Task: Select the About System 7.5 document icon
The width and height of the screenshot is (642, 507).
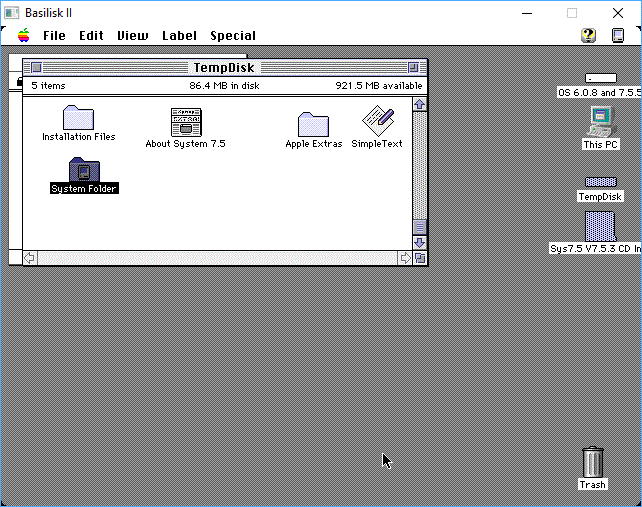Action: click(186, 122)
